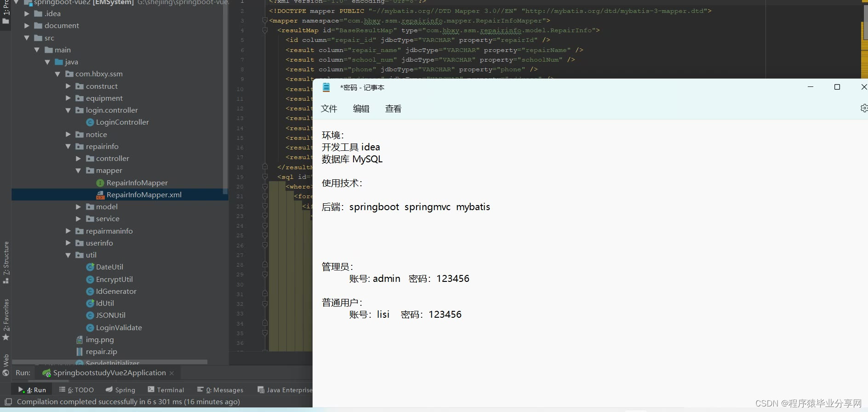Click the compilation completed status message
Image resolution: width=868 pixels, height=412 pixels.
(x=128, y=402)
